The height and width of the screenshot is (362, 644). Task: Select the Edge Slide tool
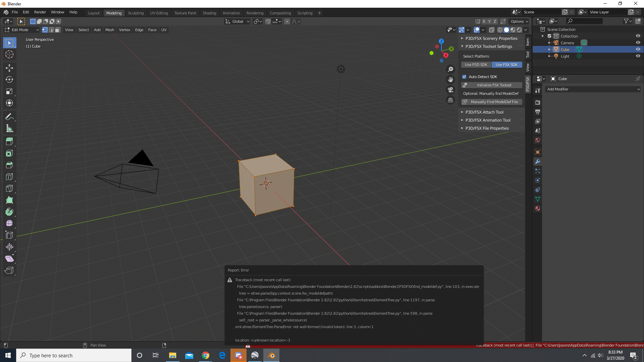(9, 235)
